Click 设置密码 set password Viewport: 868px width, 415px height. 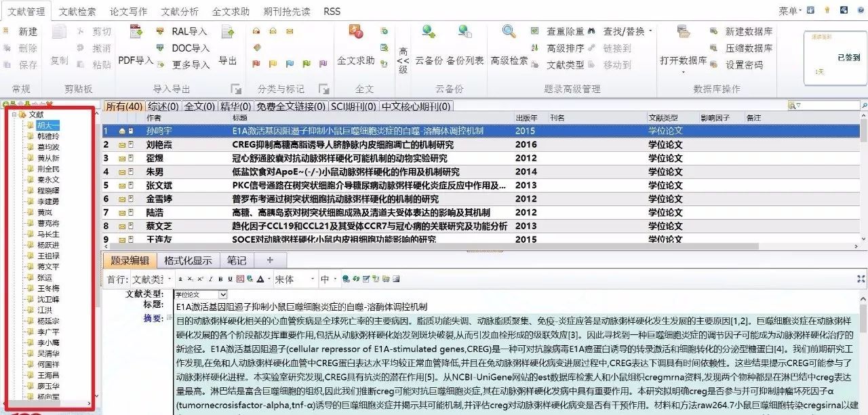(x=736, y=64)
